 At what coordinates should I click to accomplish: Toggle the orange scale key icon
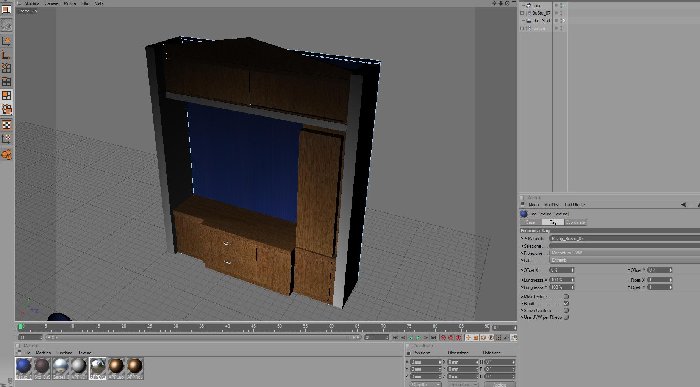[x=476, y=337]
